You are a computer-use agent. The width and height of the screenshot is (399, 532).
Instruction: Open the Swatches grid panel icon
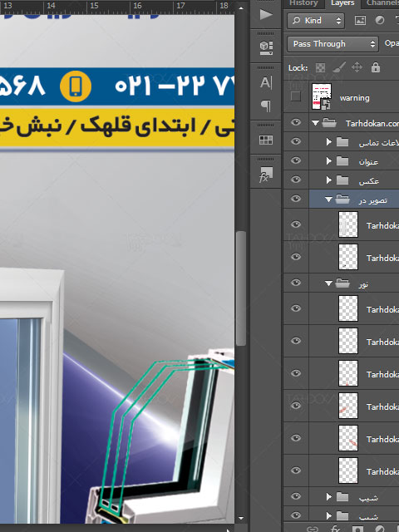[266, 140]
